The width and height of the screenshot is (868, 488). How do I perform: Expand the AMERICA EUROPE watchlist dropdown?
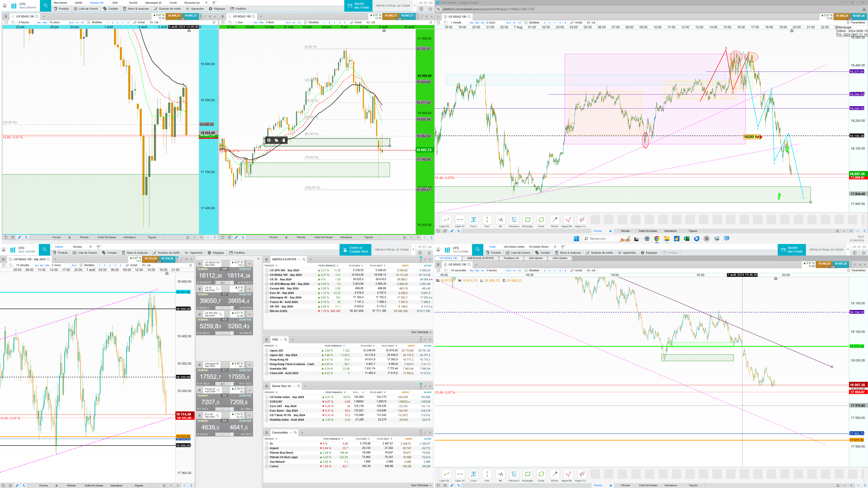pyautogui.click(x=299, y=259)
